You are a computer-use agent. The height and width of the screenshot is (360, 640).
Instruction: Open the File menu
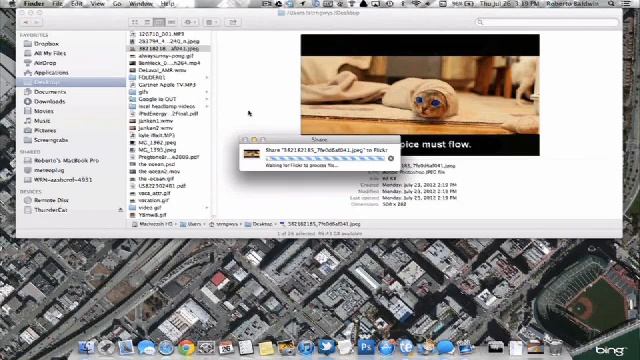(x=57, y=4)
